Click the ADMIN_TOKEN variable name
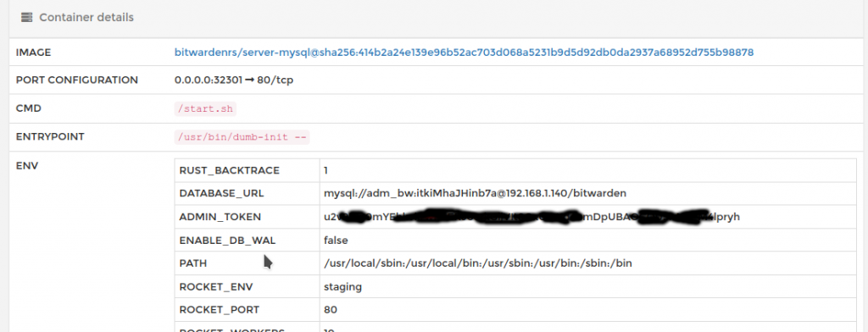 click(x=220, y=217)
